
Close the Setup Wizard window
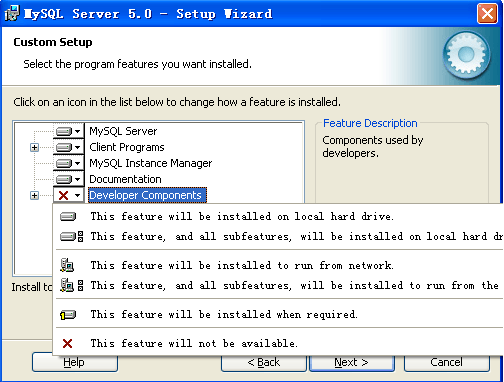[487, 14]
